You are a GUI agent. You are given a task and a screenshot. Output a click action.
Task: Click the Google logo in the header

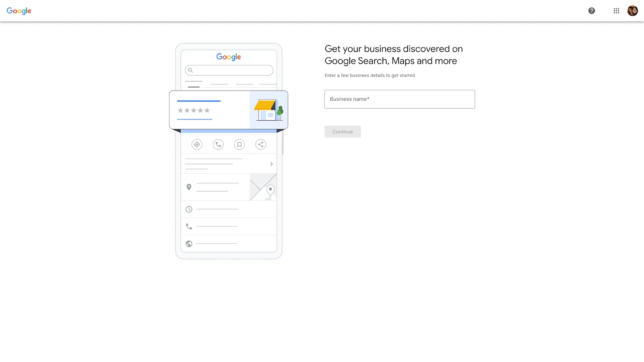click(x=19, y=11)
